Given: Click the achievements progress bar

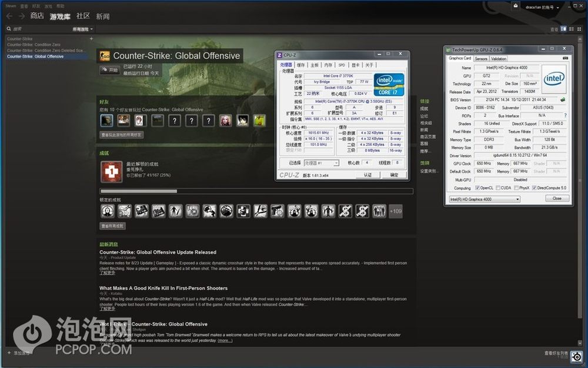Looking at the screenshot, I should 256,191.
